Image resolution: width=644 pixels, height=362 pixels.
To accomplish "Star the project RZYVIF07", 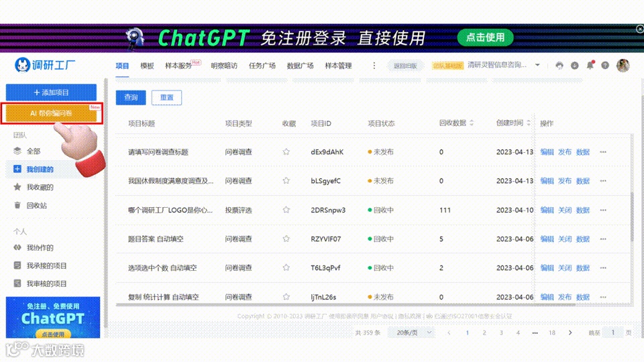I will click(x=286, y=239).
